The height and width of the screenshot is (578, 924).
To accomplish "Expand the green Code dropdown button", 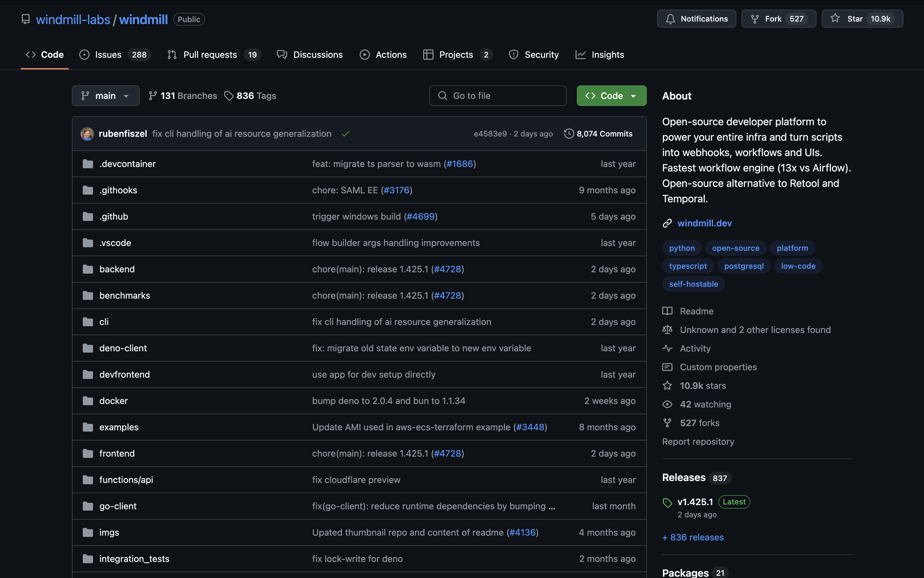I will [611, 96].
